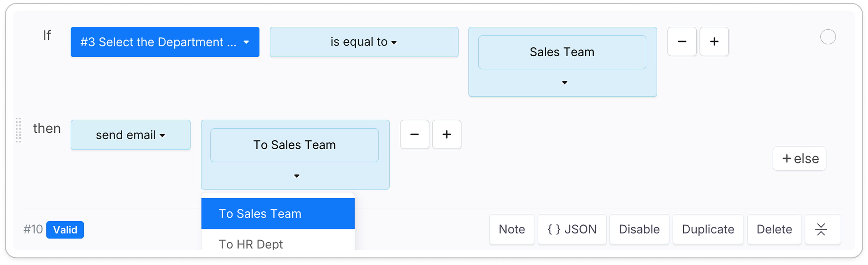Click the arrow below 'To Sales Team' selection
The width and height of the screenshot is (868, 265).
pyautogui.click(x=296, y=176)
